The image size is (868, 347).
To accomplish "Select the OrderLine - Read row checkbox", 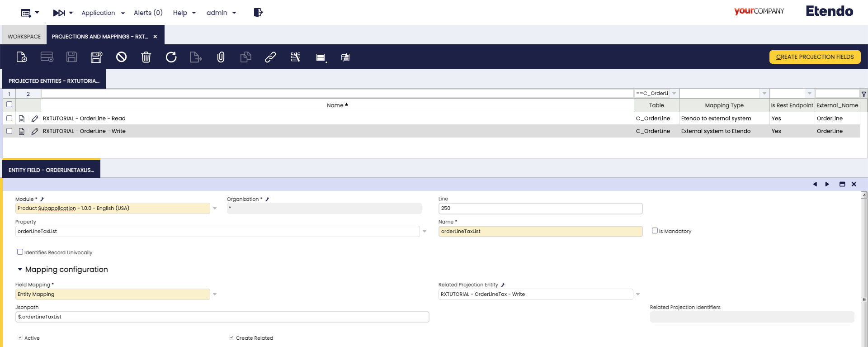I will [x=9, y=118].
